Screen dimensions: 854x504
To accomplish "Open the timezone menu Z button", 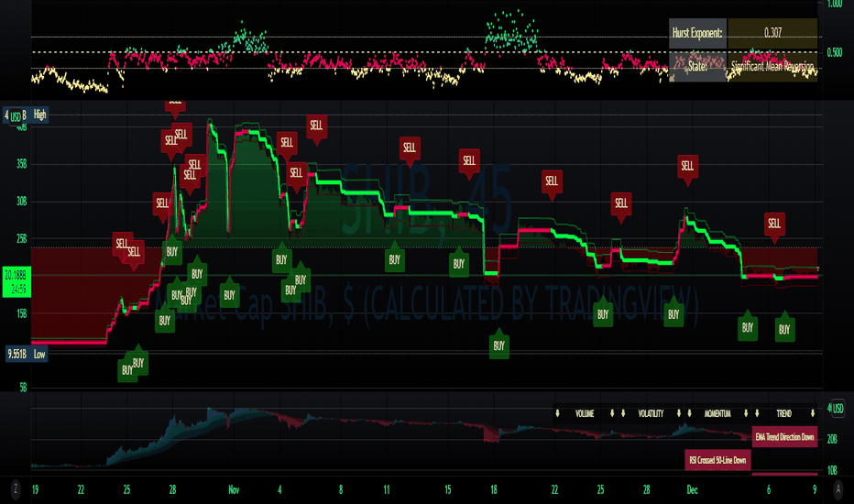I will tap(16, 488).
